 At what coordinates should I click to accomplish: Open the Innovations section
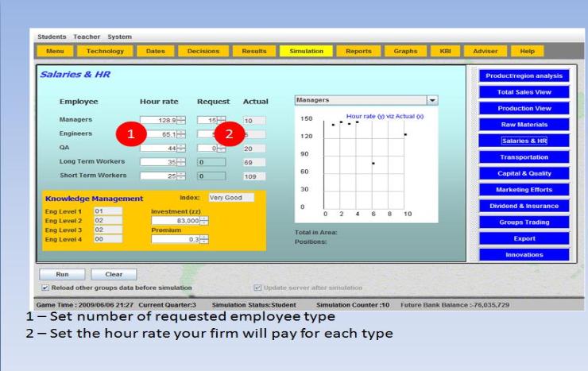[524, 255]
